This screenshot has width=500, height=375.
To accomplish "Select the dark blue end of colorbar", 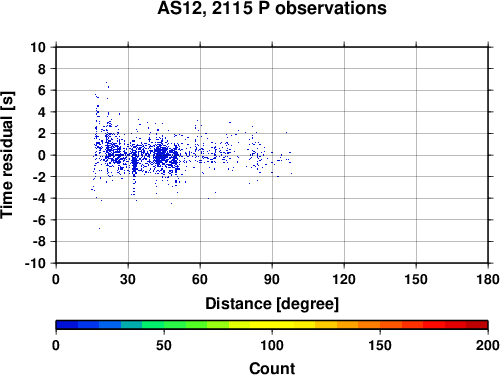I will 67,325.
